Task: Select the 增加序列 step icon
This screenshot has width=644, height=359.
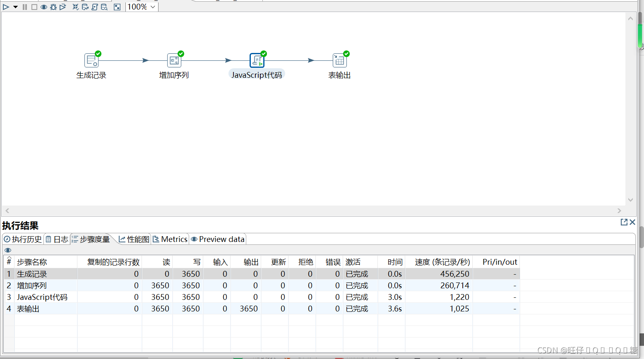Action: coord(174,60)
